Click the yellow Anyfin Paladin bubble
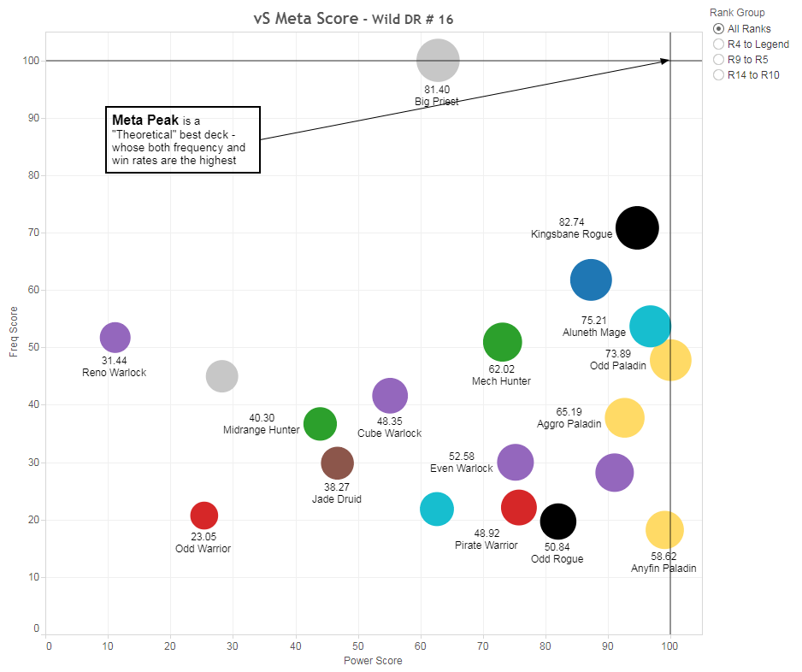This screenshot has width=802, height=672. [x=664, y=530]
